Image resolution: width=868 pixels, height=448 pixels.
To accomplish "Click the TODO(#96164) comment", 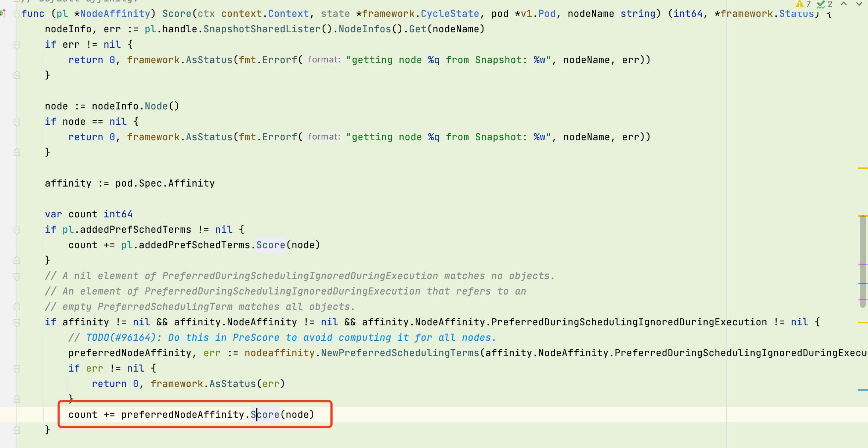I will click(x=282, y=338).
